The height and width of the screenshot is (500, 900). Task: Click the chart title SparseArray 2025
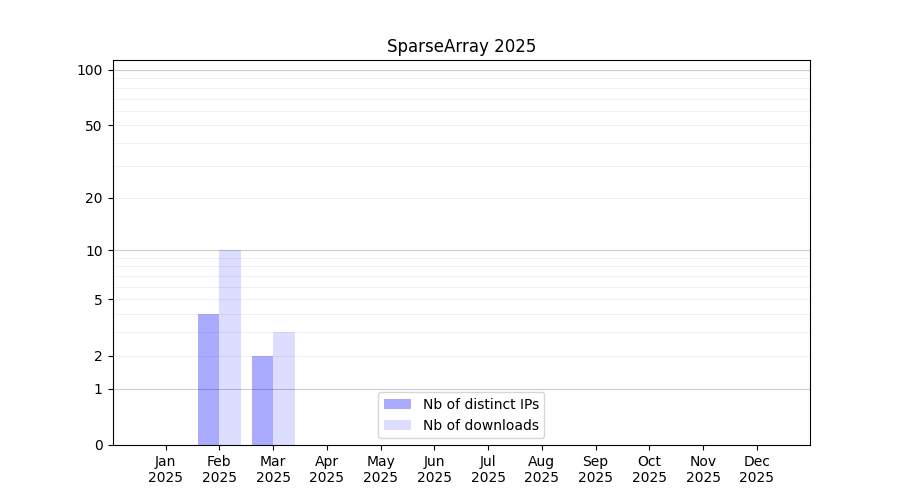point(461,46)
